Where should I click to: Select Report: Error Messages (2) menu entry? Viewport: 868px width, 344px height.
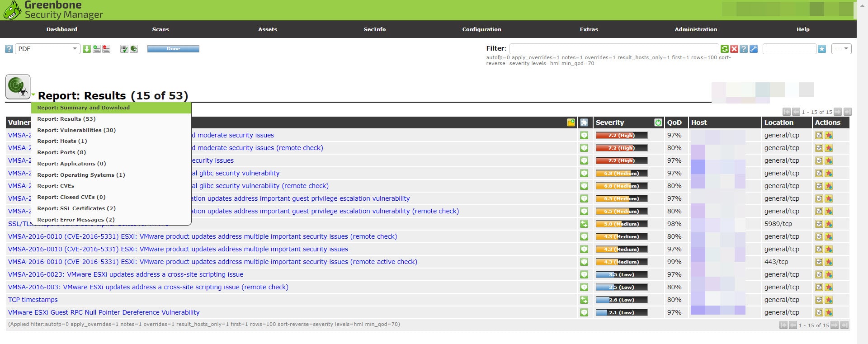pos(111,220)
